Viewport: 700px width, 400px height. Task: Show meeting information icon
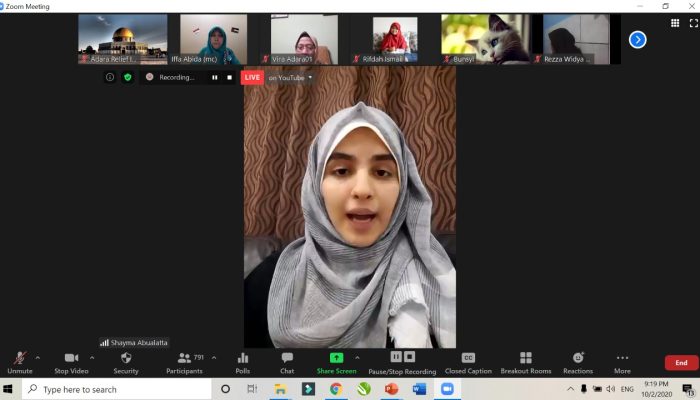(110, 77)
